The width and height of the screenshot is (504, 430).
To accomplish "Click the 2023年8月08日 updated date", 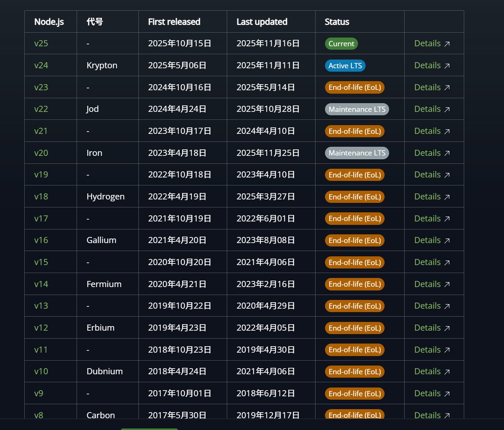I will click(x=265, y=240).
